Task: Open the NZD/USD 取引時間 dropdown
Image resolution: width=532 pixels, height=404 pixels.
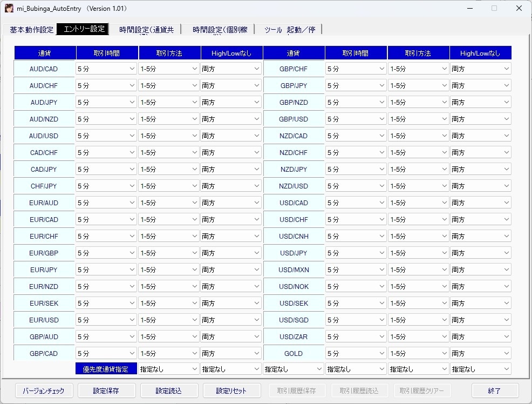Action: tap(356, 186)
